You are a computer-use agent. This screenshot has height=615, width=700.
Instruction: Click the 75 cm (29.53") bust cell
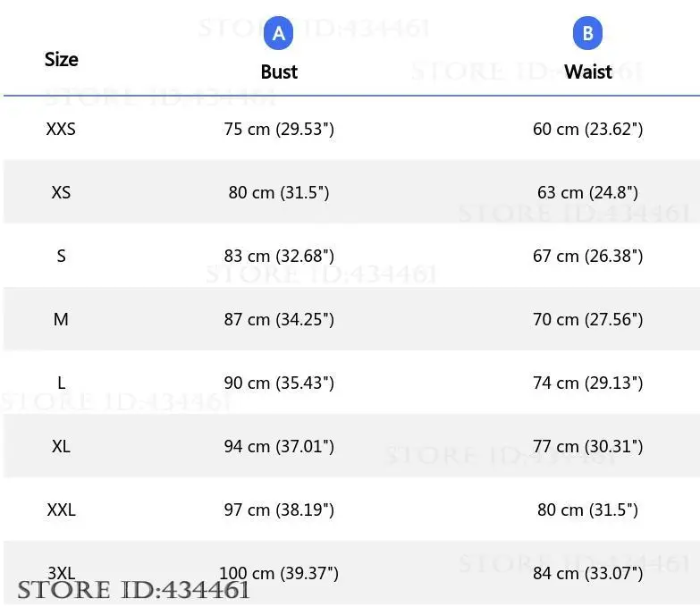point(279,129)
